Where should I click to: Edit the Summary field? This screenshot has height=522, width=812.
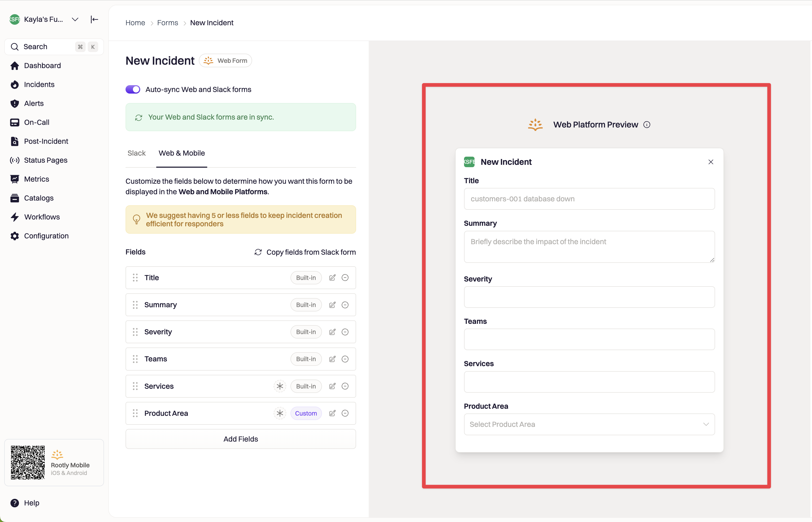click(x=332, y=305)
